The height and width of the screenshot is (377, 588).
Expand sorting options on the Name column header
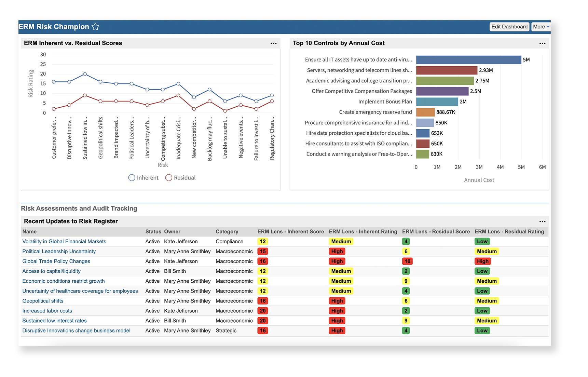pyautogui.click(x=29, y=231)
